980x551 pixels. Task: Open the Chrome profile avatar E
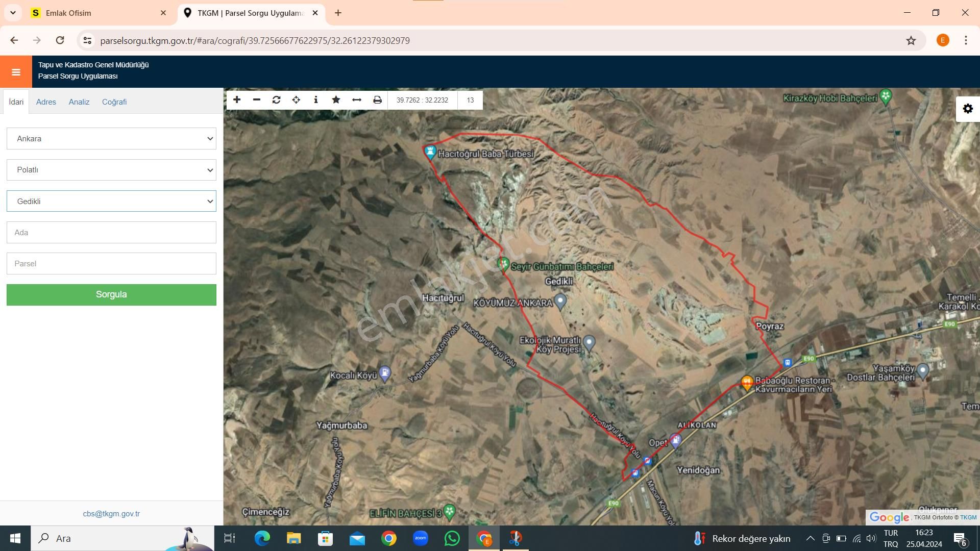point(943,40)
